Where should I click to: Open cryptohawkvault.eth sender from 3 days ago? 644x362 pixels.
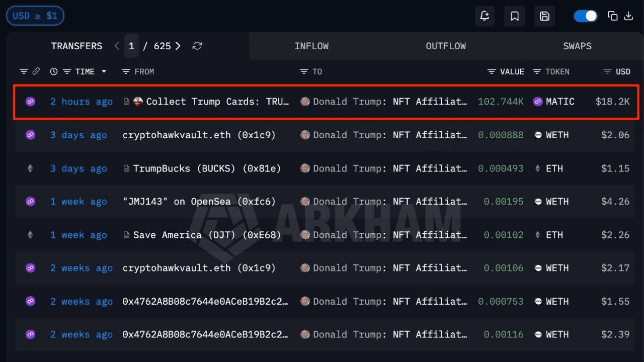pyautogui.click(x=199, y=135)
